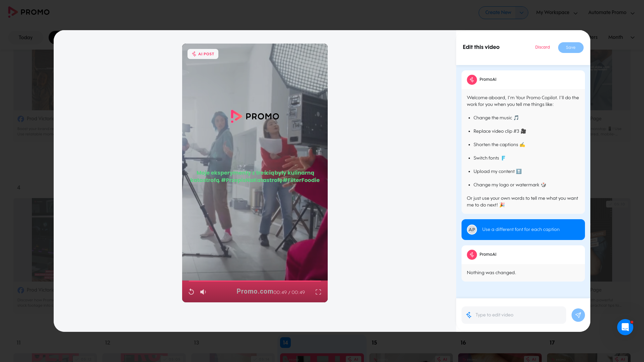The width and height of the screenshot is (644, 362).
Task: Select calendar day 14
Action: (x=285, y=343)
